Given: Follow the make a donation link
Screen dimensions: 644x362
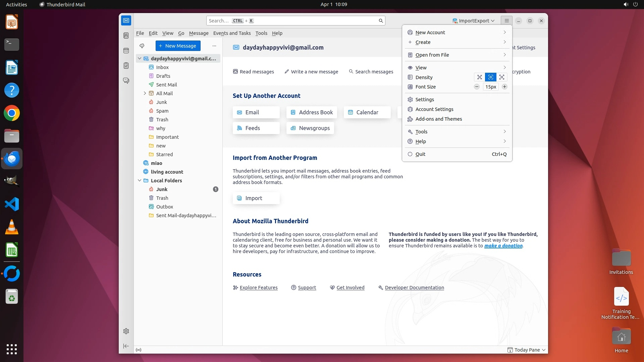Looking at the screenshot, I should coord(503,246).
